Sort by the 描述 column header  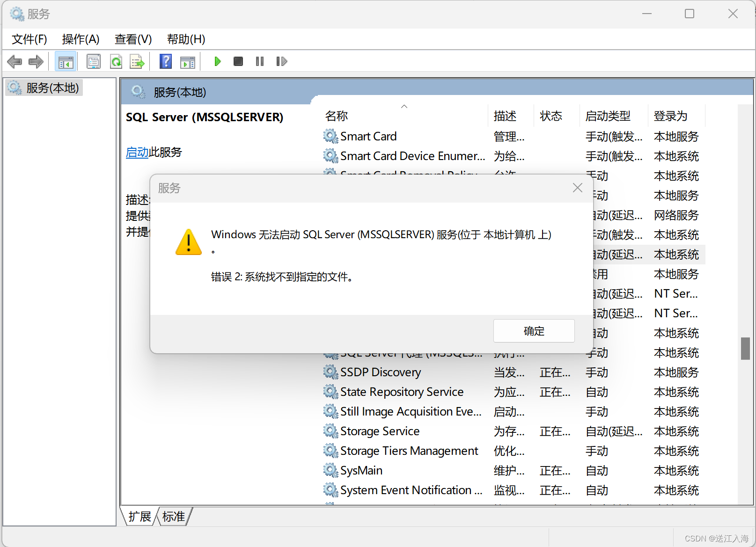[511, 116]
